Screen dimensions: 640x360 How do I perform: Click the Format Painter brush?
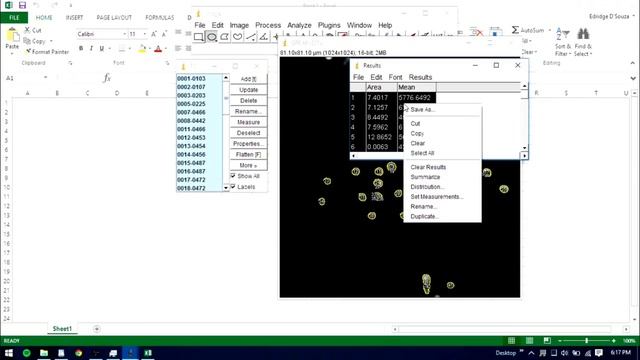pos(28,51)
